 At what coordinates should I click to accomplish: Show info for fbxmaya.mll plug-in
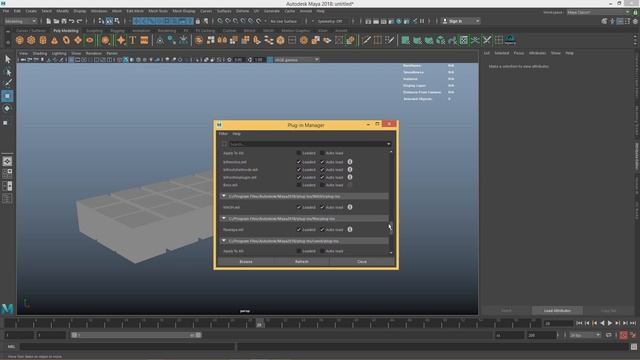[350, 229]
